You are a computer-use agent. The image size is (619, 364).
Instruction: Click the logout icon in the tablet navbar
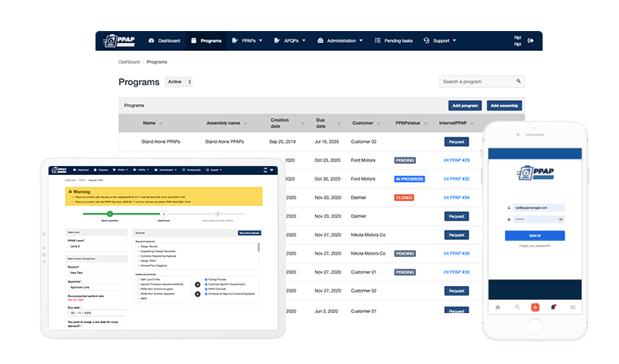click(x=271, y=170)
